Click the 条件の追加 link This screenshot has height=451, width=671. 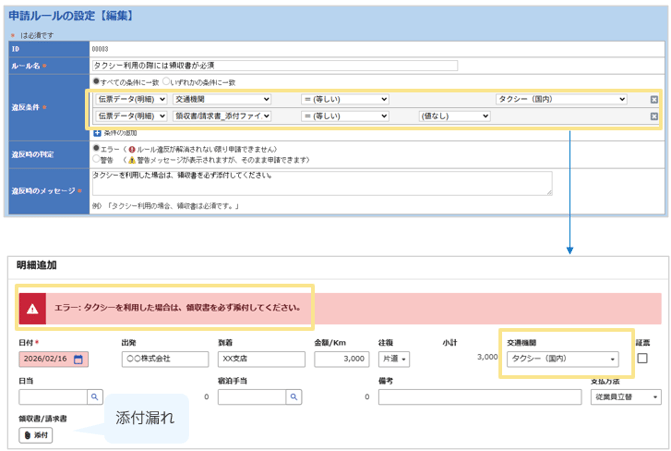pos(120,133)
